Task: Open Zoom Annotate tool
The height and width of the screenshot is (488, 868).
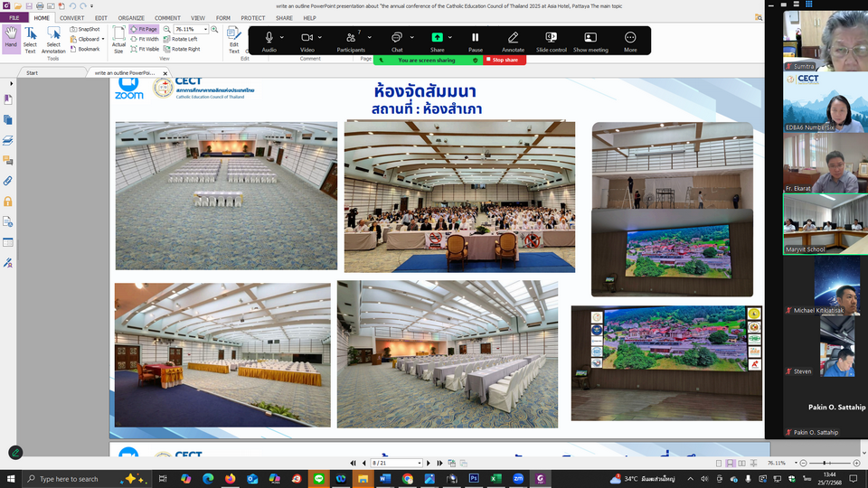Action: (513, 41)
